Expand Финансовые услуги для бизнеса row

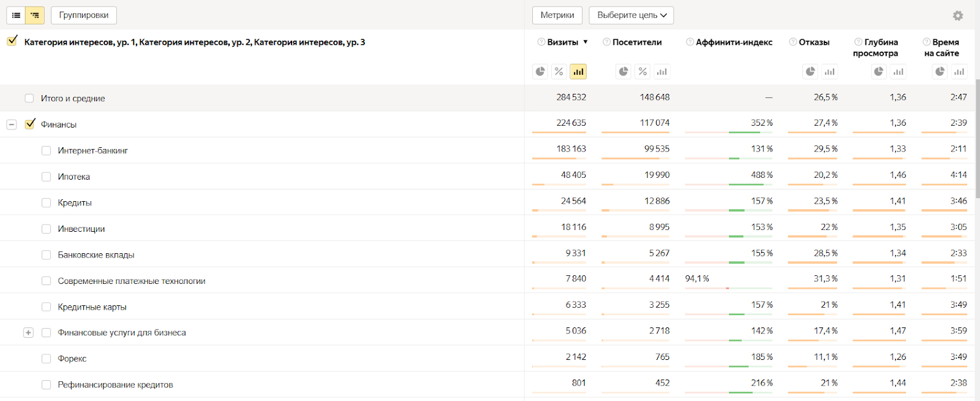pyautogui.click(x=28, y=332)
